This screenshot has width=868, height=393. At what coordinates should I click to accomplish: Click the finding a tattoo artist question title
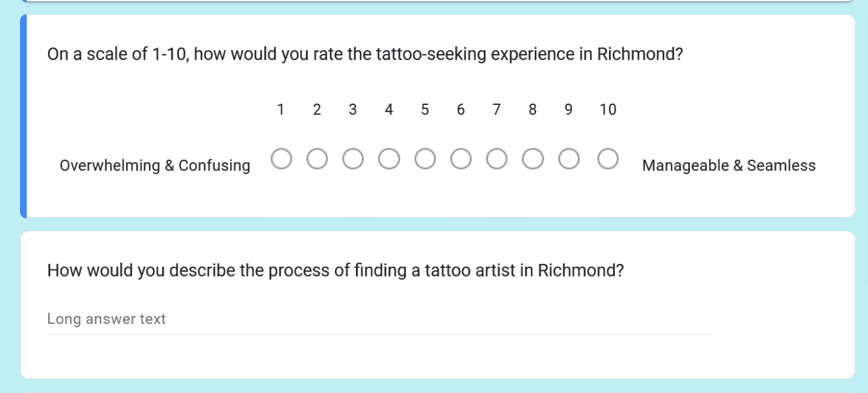click(335, 271)
